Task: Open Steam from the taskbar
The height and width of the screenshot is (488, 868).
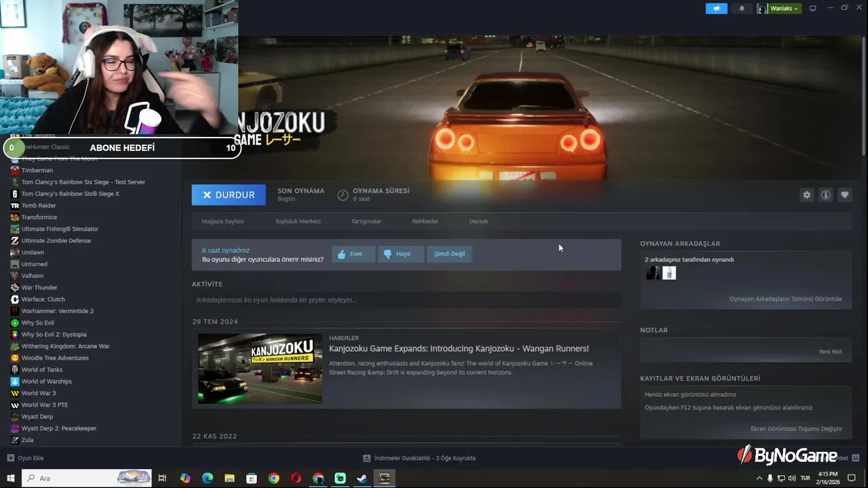Action: point(362,478)
